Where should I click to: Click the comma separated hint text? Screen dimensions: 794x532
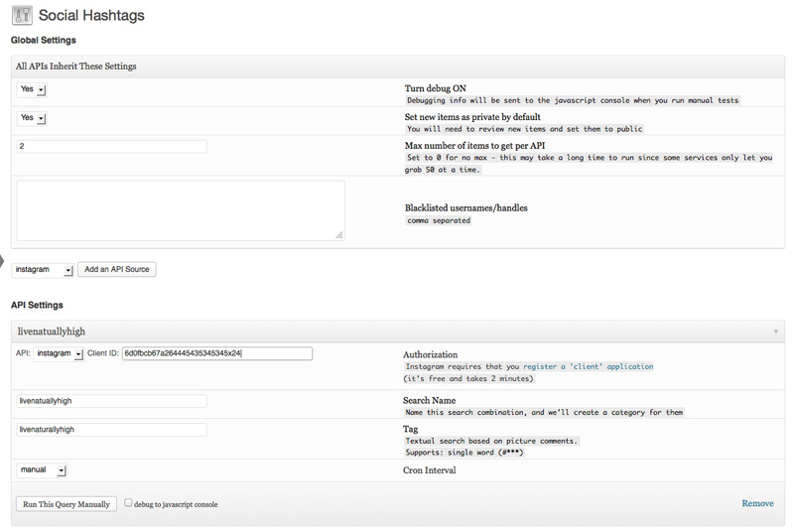439,220
